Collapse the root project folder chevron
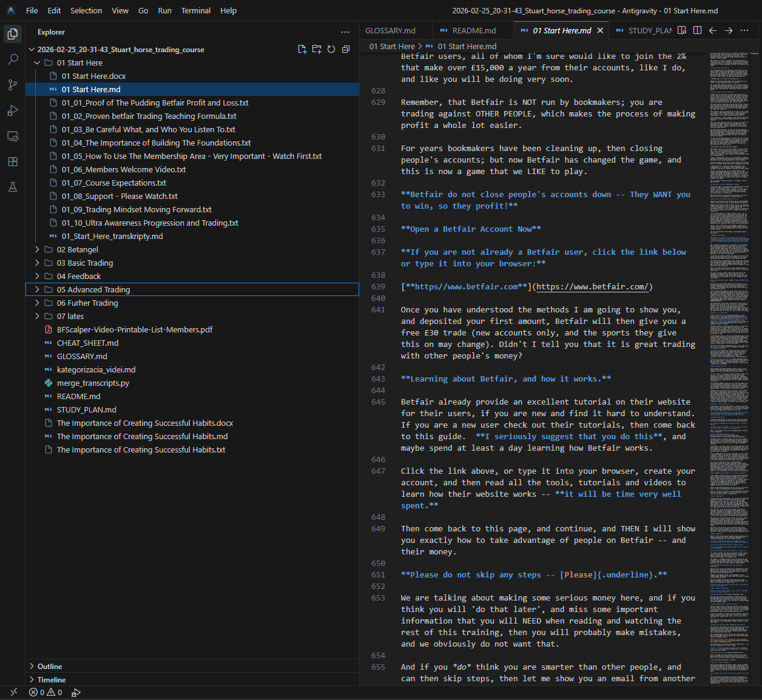762x700 pixels. pos(32,49)
